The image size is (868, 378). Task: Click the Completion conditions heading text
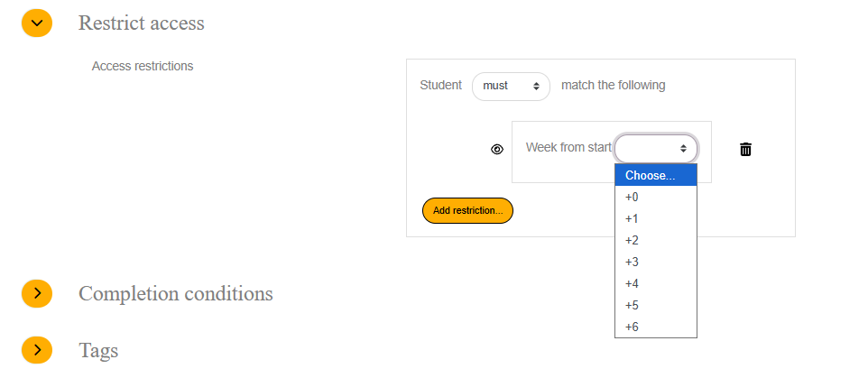(x=175, y=293)
